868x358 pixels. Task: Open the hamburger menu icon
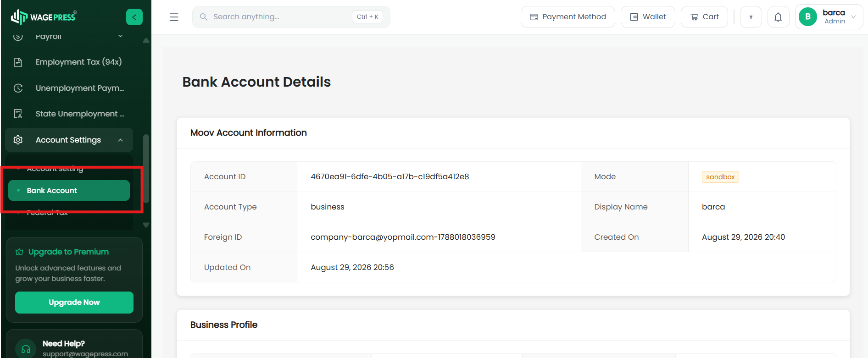pyautogui.click(x=174, y=17)
